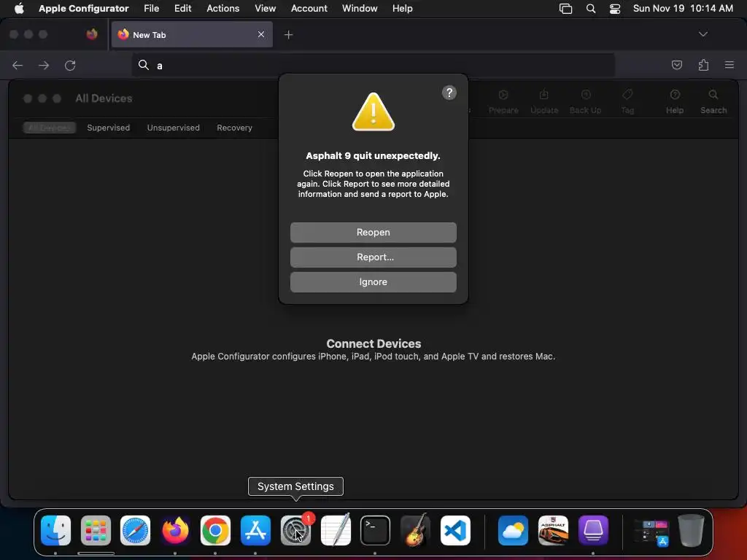Open the Window menu
This screenshot has height=560, width=747.
359,8
